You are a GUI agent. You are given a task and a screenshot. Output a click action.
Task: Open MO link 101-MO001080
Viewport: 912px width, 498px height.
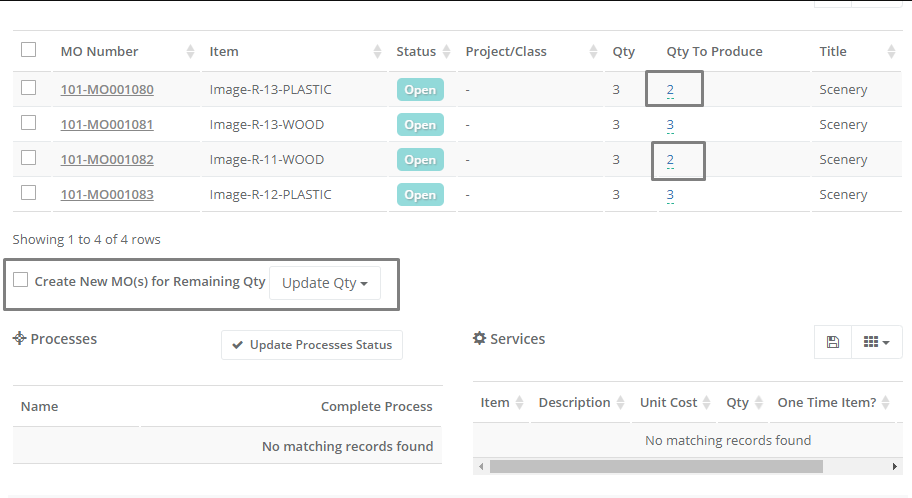pos(107,90)
